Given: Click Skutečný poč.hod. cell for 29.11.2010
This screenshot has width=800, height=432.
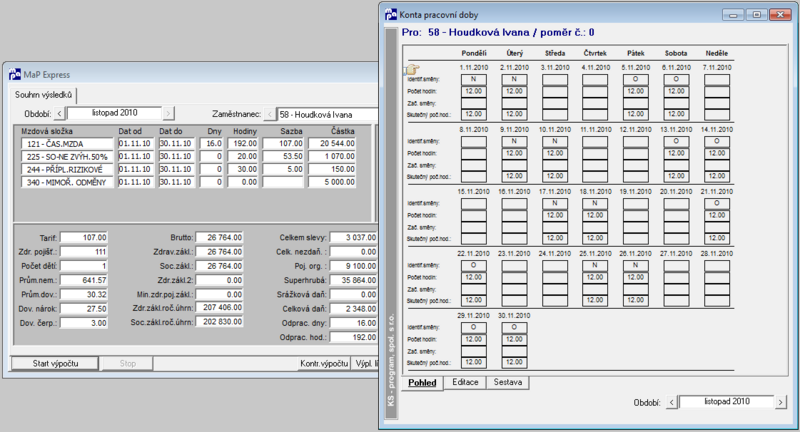Looking at the screenshot, I should pos(473,362).
